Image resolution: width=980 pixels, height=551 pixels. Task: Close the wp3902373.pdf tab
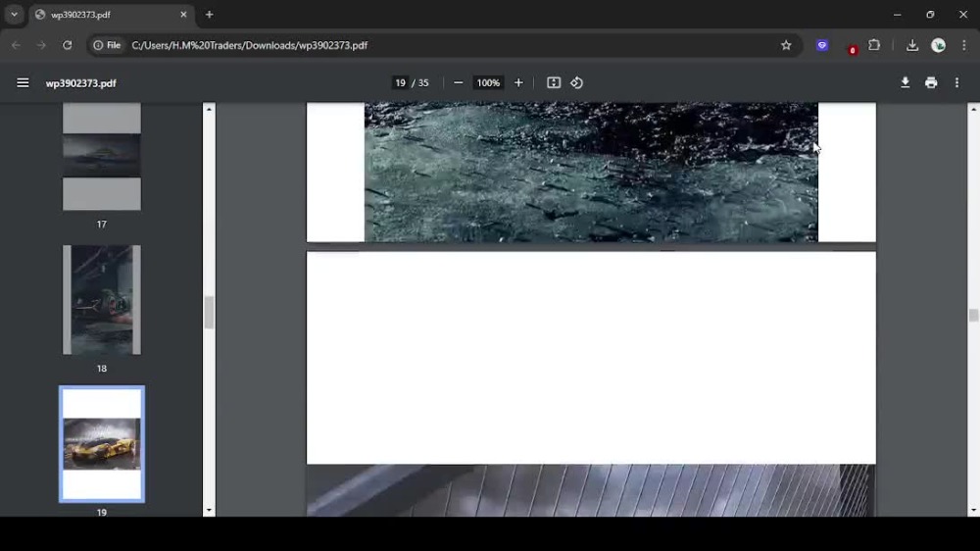[183, 15]
